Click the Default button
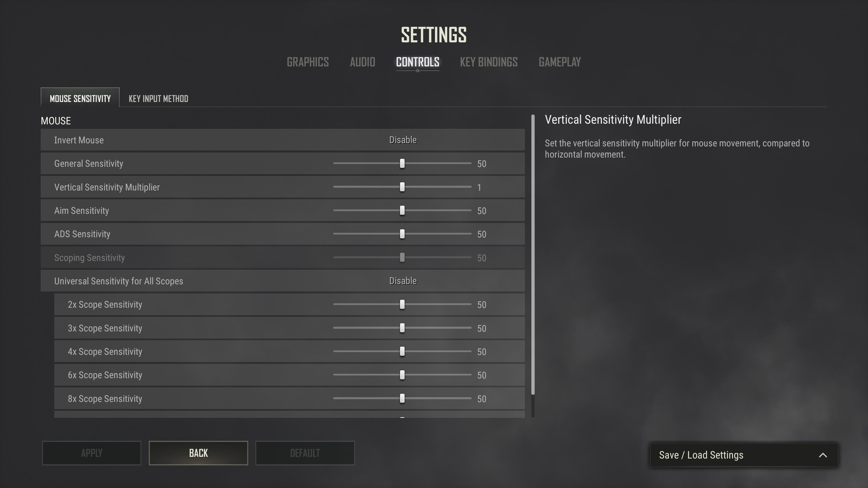 (305, 453)
